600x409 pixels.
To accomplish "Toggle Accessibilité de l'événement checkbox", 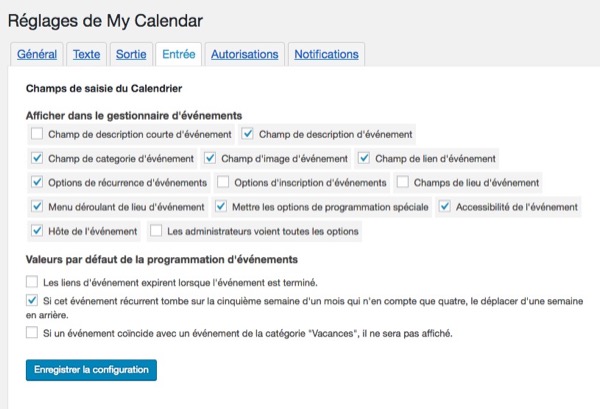I will pyautogui.click(x=444, y=207).
